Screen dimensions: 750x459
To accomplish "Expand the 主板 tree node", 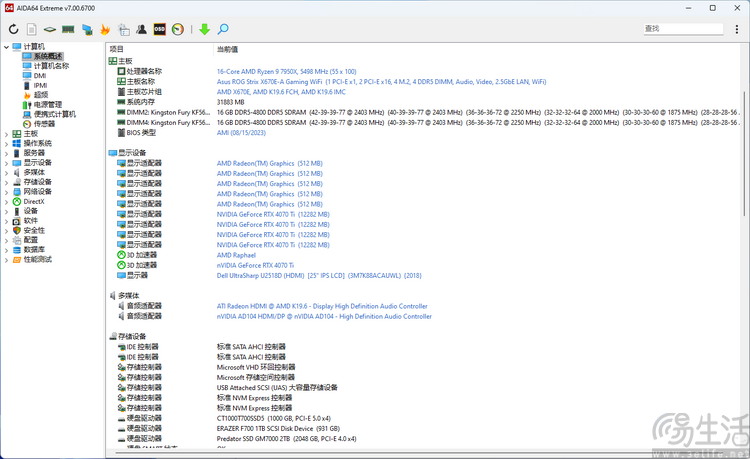I will coord(6,134).
